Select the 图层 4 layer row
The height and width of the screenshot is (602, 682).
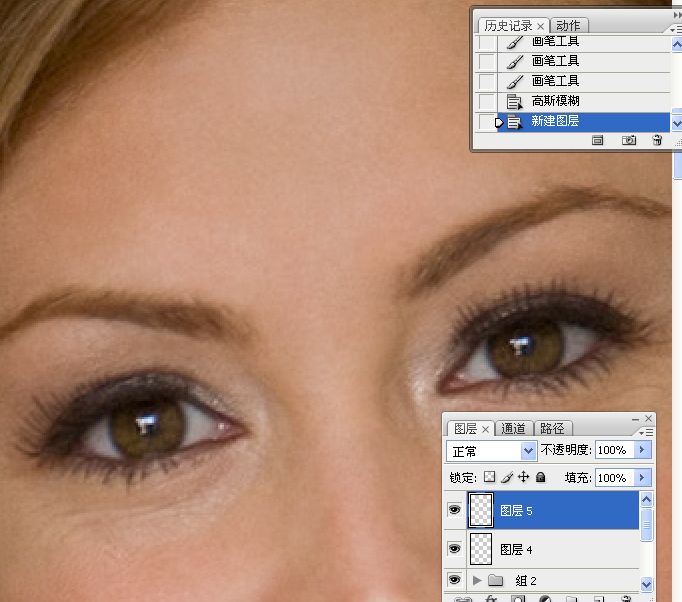click(553, 549)
